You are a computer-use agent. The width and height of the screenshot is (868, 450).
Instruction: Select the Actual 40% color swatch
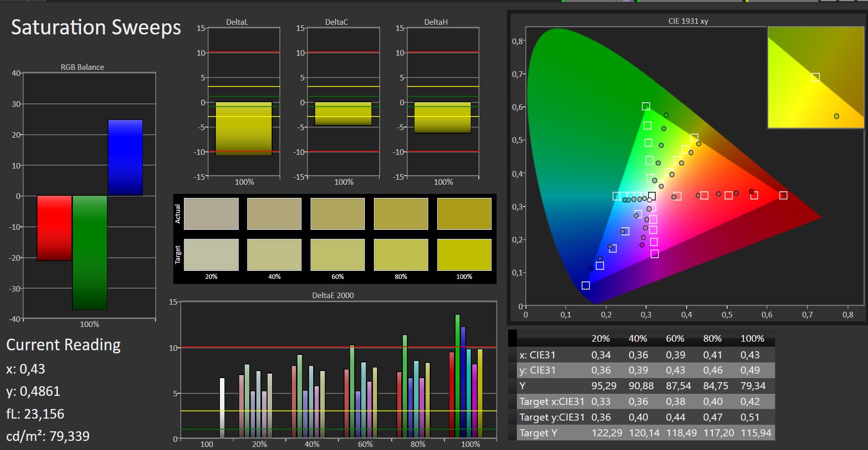[x=274, y=214]
